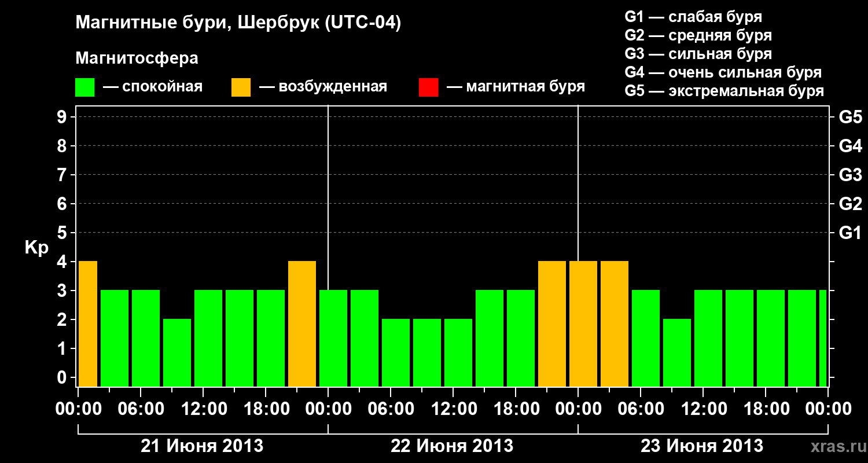Click the '12:00' time label for 21 June
Screen dimensions: 868x463
pos(203,409)
